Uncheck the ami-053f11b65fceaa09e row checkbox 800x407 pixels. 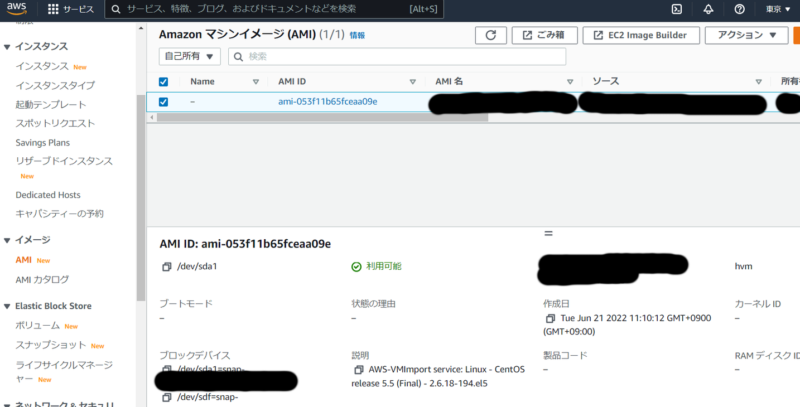click(164, 101)
